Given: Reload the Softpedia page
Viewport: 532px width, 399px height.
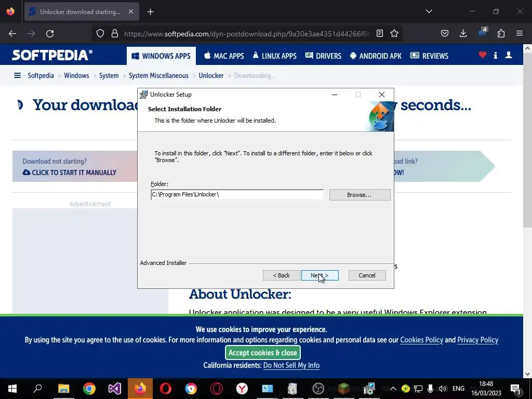Looking at the screenshot, I should (x=50, y=34).
